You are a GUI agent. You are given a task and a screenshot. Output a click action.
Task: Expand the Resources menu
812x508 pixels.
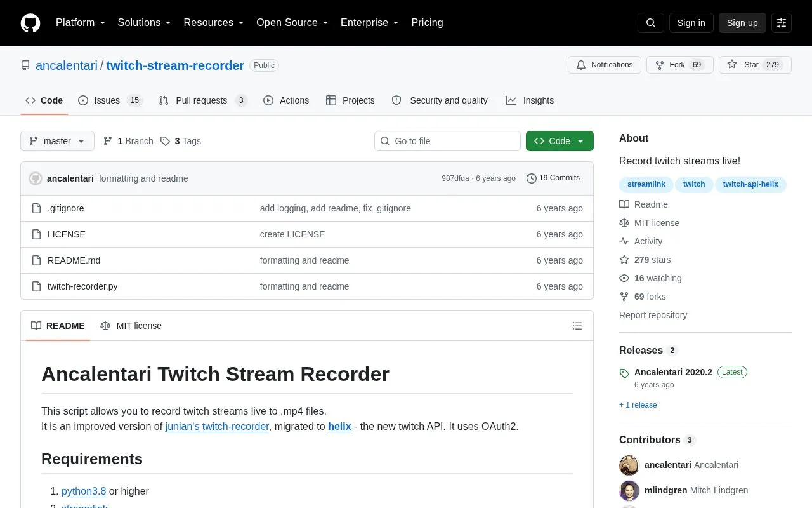coord(214,23)
